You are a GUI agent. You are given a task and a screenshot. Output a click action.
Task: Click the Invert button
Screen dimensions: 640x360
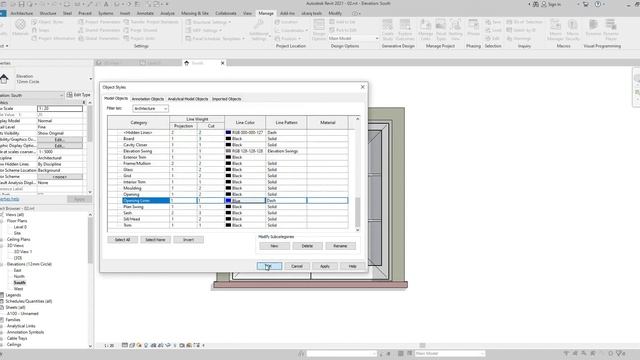point(189,240)
